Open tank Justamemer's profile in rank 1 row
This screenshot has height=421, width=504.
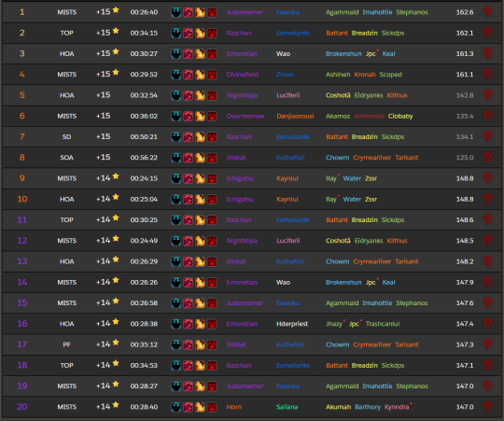[x=245, y=12]
